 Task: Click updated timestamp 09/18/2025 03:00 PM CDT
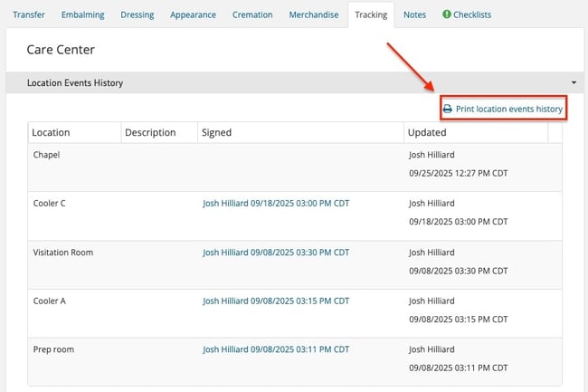[459, 222]
